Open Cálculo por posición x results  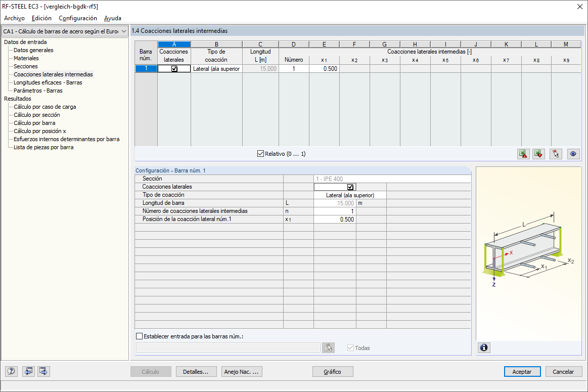click(40, 131)
